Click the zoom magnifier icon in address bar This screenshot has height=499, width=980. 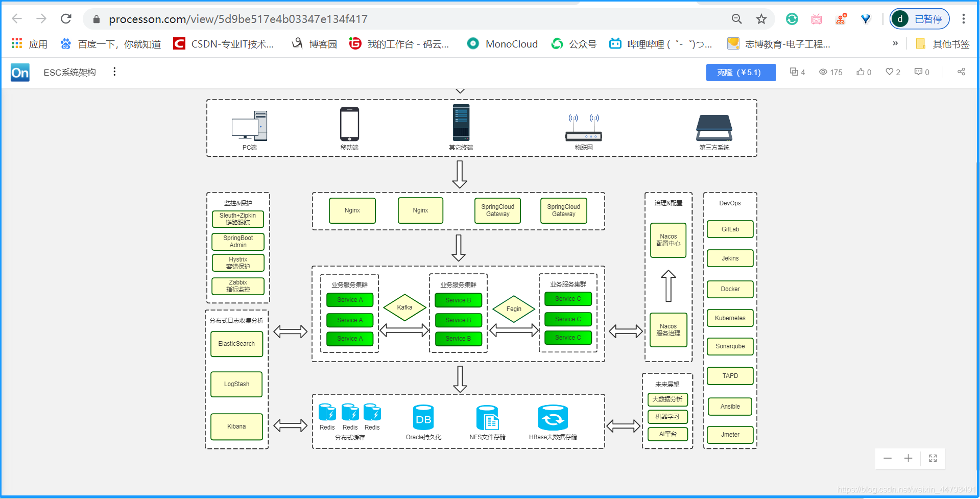(736, 19)
